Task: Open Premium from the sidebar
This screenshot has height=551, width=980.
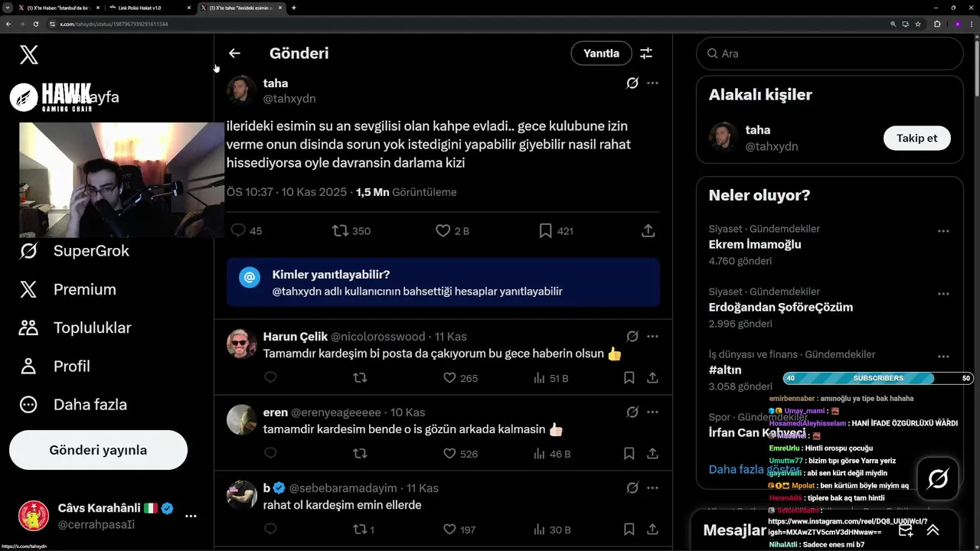Action: pyautogui.click(x=67, y=289)
